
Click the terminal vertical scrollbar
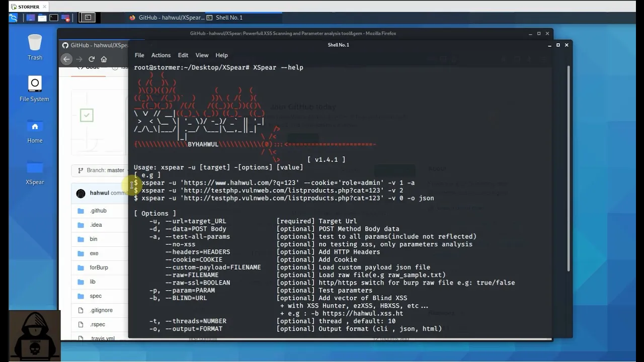pos(569,168)
